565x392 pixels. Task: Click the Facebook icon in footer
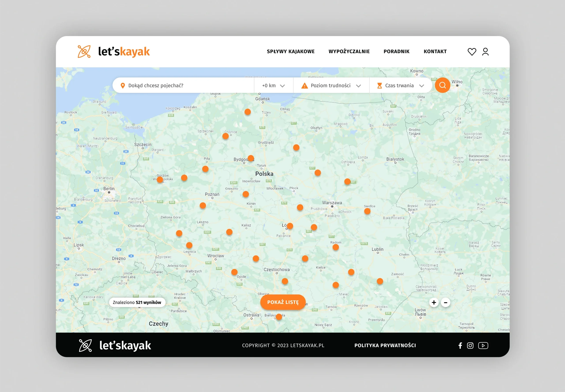tap(460, 345)
